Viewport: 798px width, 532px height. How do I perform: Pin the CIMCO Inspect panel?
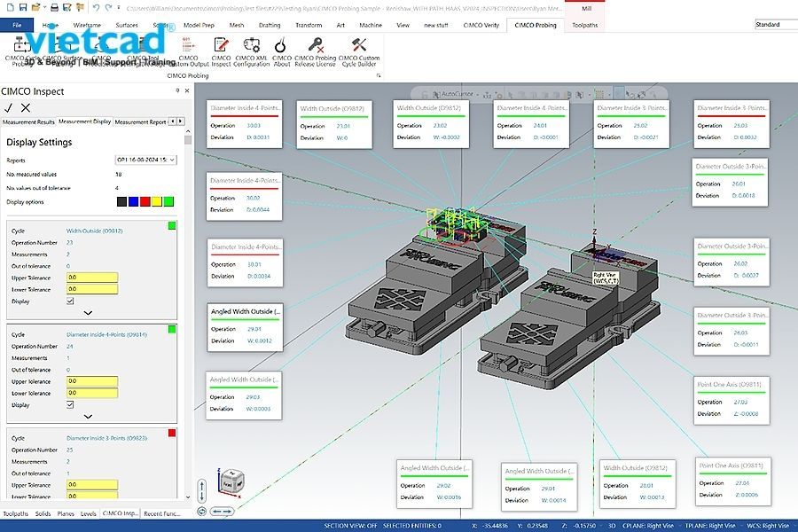pos(177,90)
